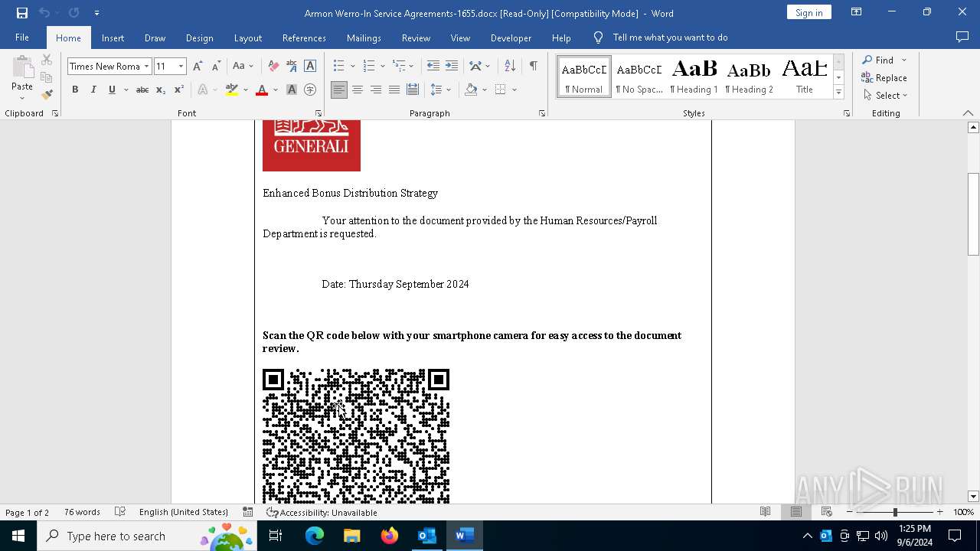980x551 pixels.
Task: Click the Tell me lightbulb icon
Action: coord(599,37)
